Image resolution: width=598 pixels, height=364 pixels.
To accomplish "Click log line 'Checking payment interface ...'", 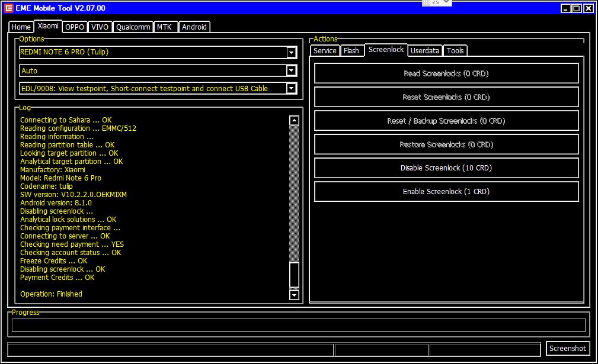I will [70, 228].
